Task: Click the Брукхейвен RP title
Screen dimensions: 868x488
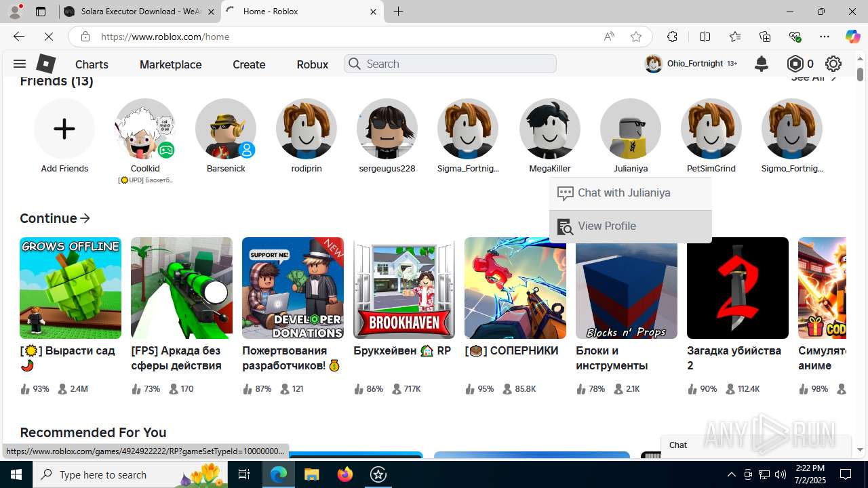Action: pos(402,350)
